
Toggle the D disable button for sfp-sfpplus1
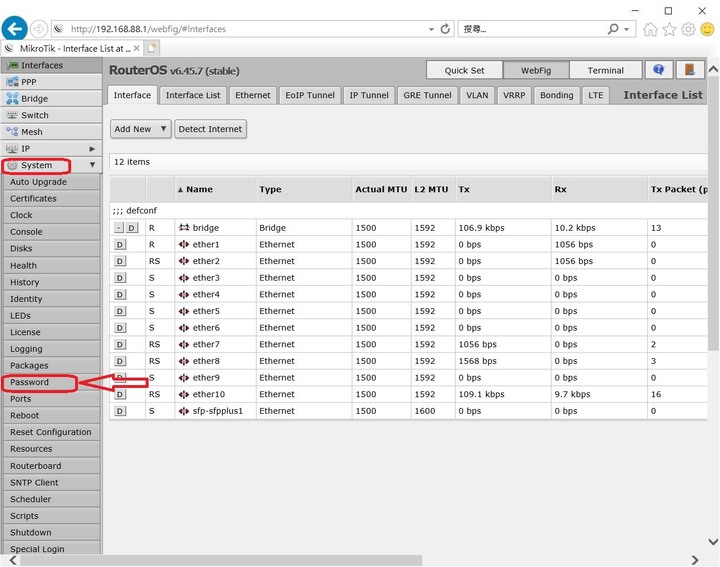[x=120, y=411]
